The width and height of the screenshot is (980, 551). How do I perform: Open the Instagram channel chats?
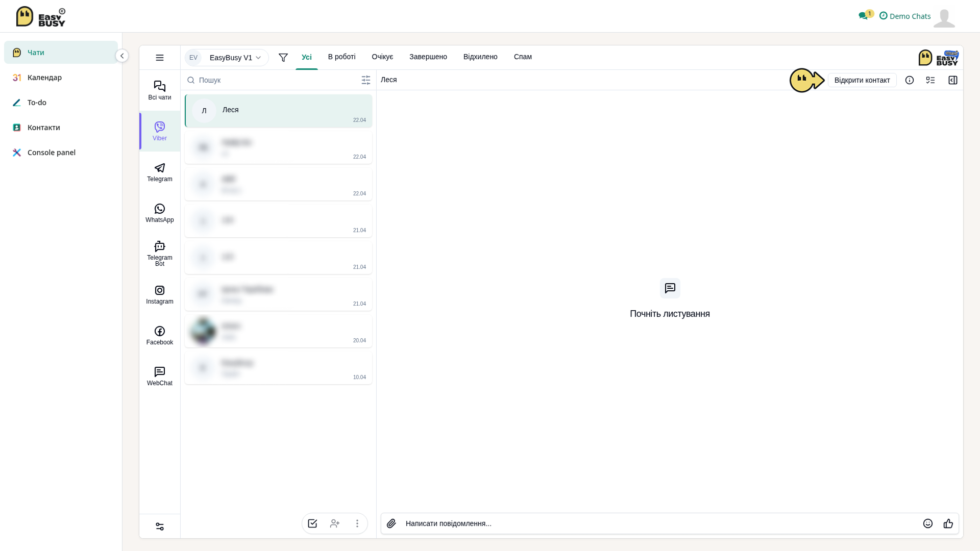[x=160, y=294]
